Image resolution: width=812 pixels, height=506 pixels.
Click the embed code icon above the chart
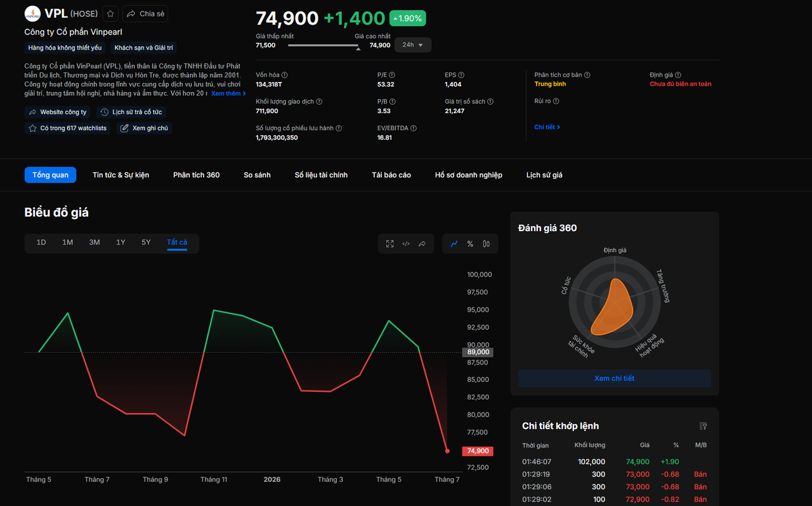pyautogui.click(x=406, y=244)
